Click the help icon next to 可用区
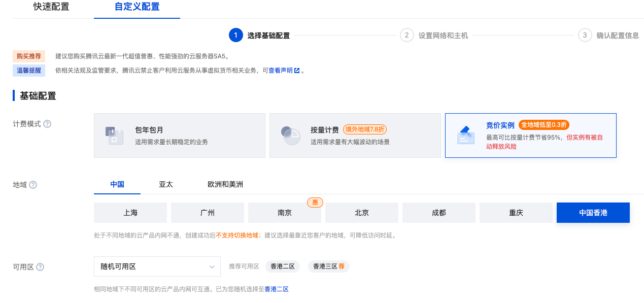644x303 pixels. pos(40,267)
